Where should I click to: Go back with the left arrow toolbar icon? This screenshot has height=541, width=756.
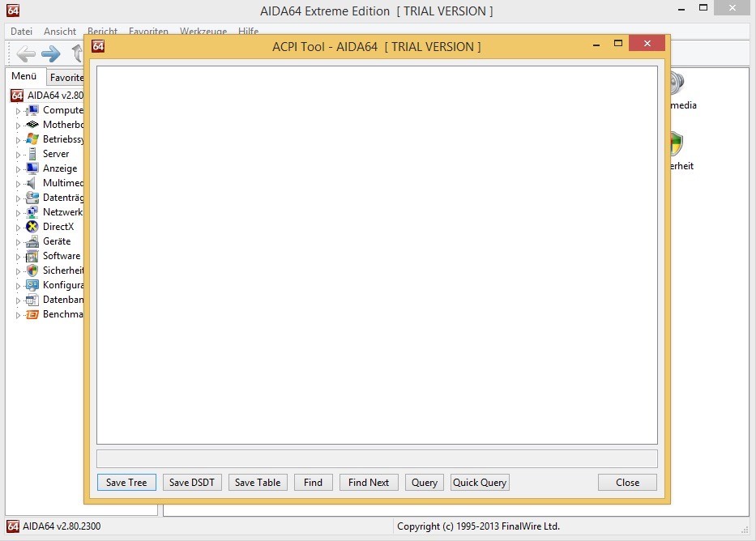pyautogui.click(x=26, y=53)
